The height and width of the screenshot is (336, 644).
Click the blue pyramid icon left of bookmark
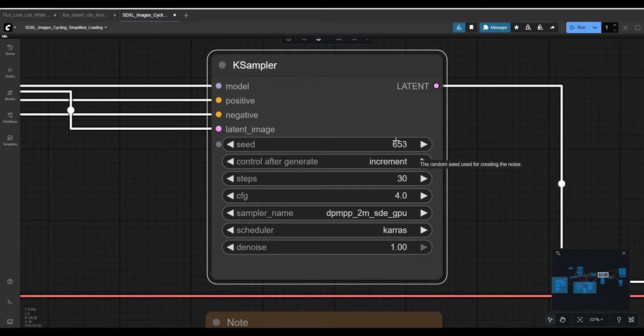point(459,28)
